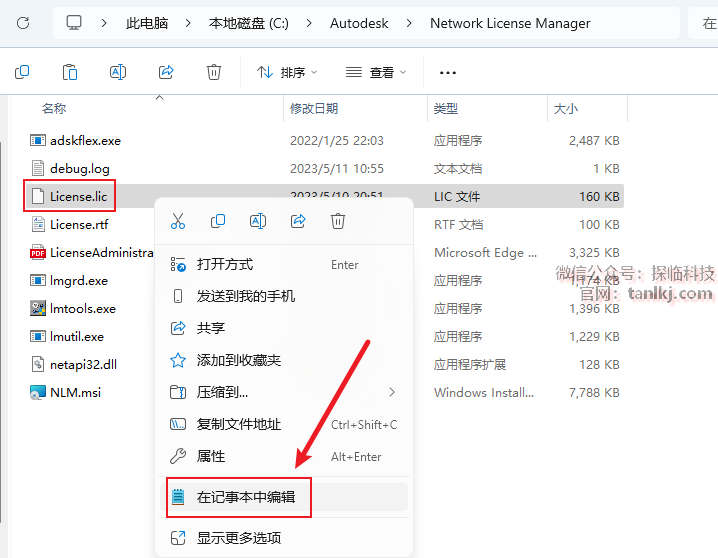The height and width of the screenshot is (558, 718).
Task: Choose 复制文件地址 from context menu
Action: (x=284, y=424)
